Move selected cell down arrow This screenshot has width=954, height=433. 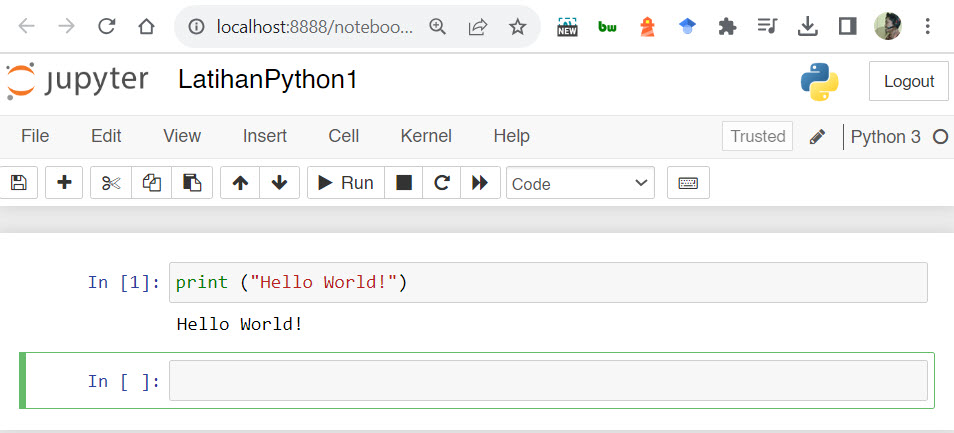(279, 182)
